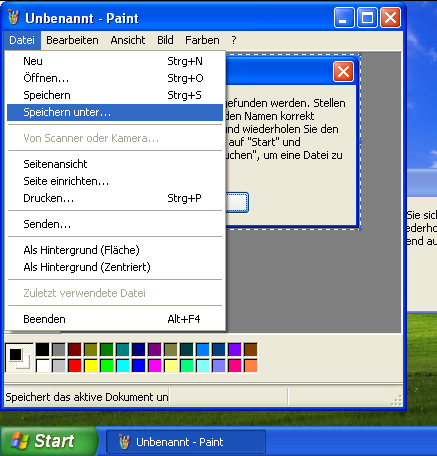The width and height of the screenshot is (437, 456).
Task: Open the Farben menu
Action: click(202, 40)
